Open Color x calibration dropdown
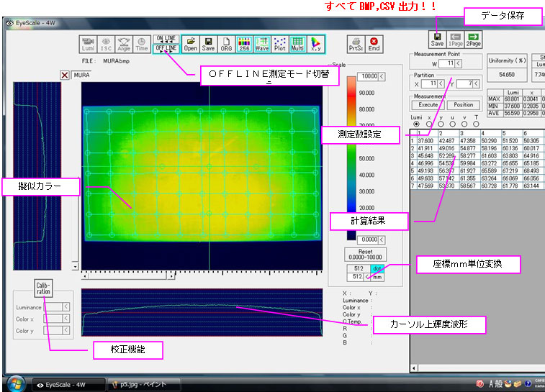545x392 pixels. 66,319
